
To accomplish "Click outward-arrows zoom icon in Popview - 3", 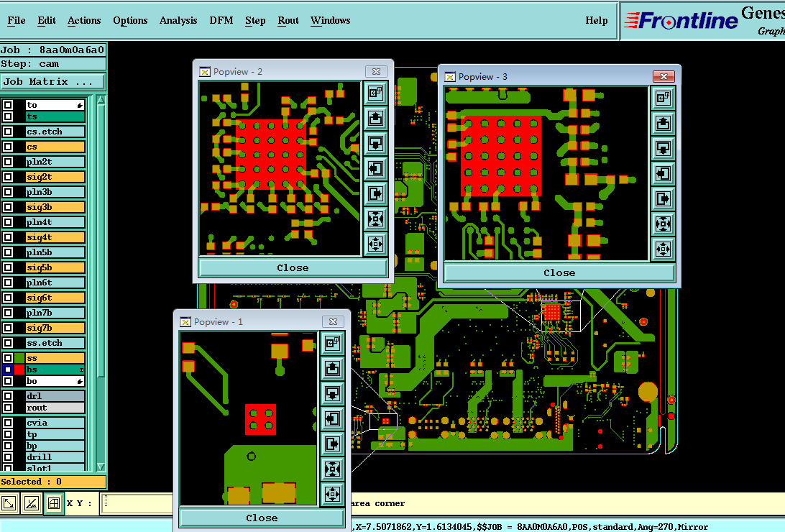I will point(663,249).
